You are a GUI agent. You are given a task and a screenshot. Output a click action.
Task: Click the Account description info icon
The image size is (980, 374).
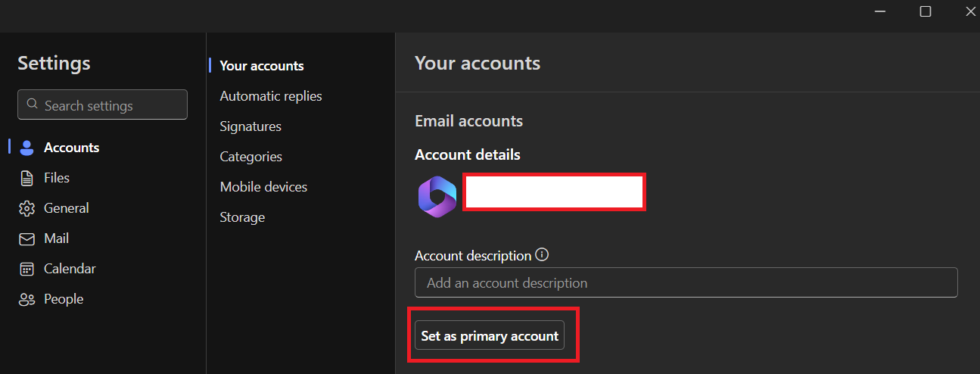542,255
